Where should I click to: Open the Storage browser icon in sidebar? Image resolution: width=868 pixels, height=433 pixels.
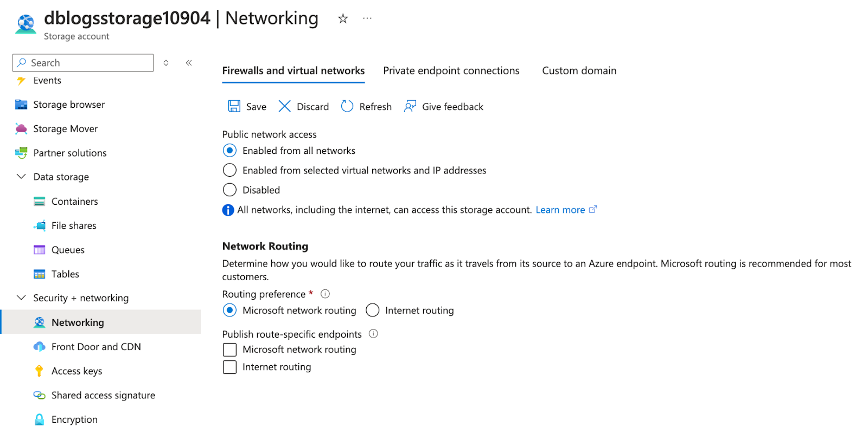(21, 105)
